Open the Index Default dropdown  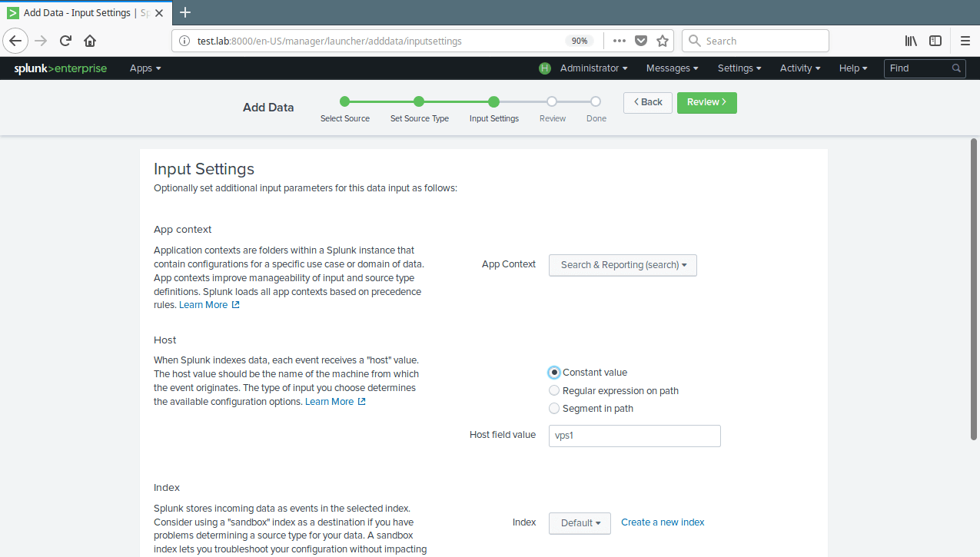coord(580,523)
